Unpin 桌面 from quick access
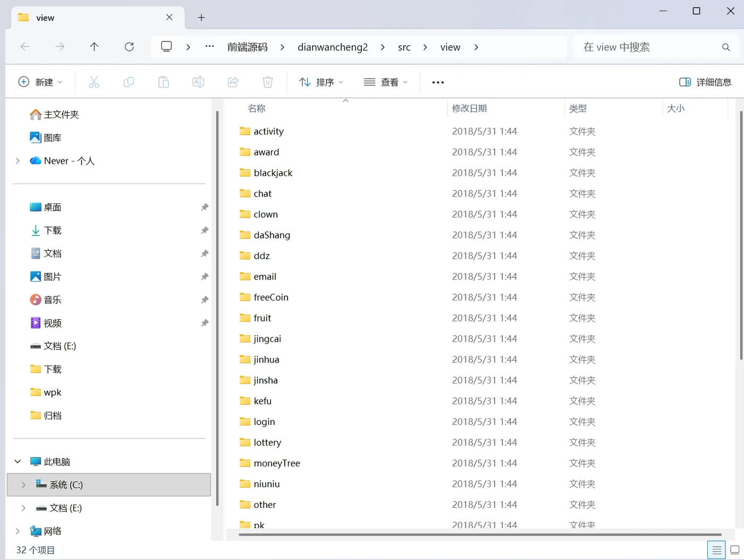 [x=205, y=207]
